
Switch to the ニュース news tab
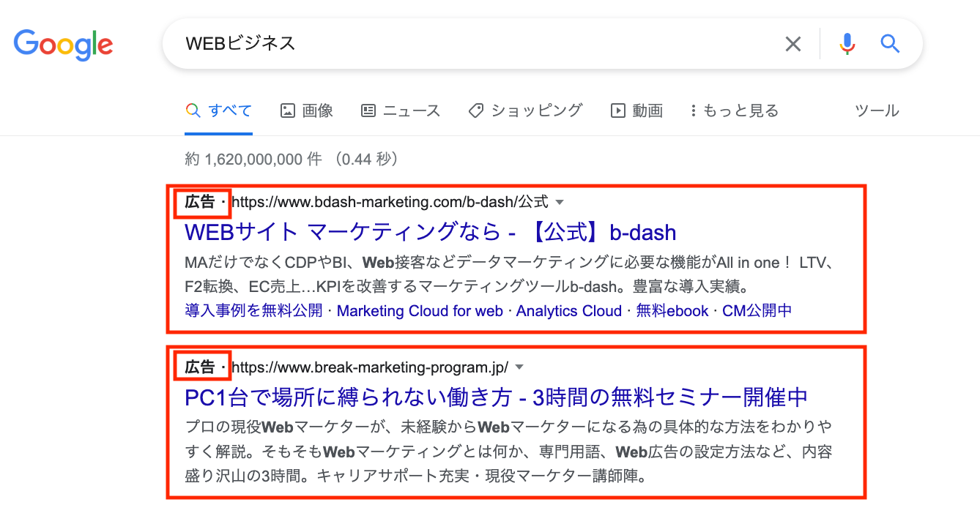coord(401,111)
